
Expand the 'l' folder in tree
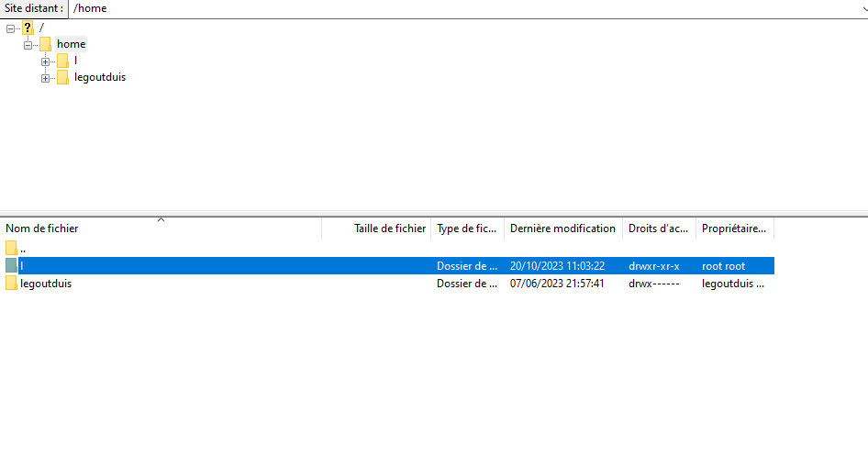(45, 61)
